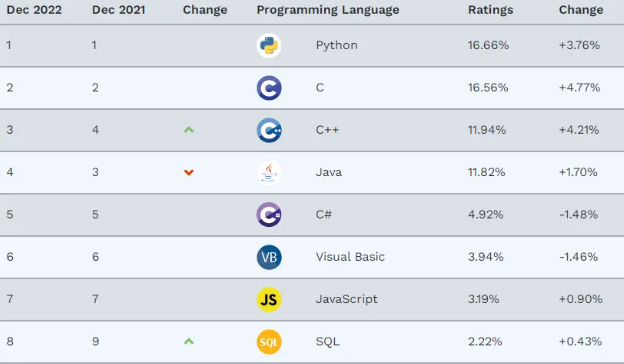Click the Dec 2021 column header

tap(119, 10)
